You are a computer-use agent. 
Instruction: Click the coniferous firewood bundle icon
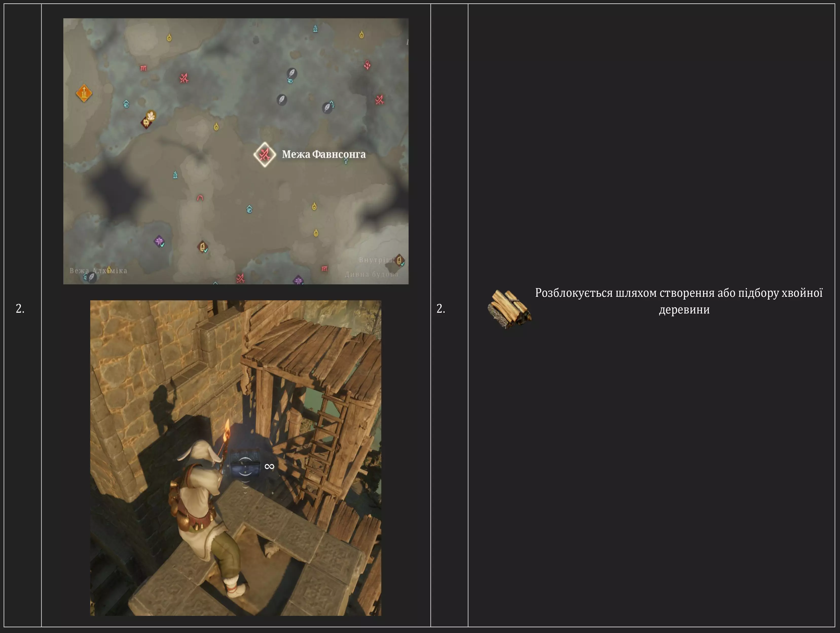(x=509, y=309)
